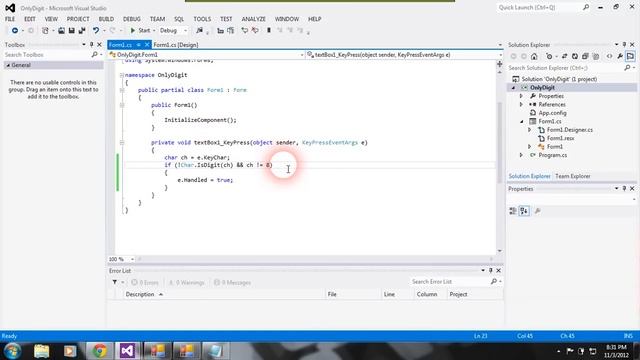
Task: Click the Uncomment selected lines icon
Action: [x=231, y=31]
